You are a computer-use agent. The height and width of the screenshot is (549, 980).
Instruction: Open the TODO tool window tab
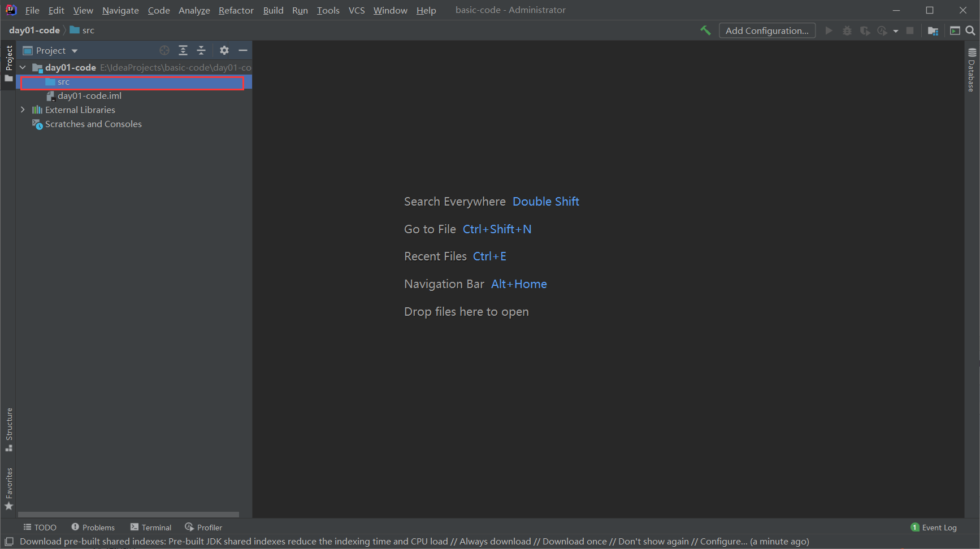[40, 528]
